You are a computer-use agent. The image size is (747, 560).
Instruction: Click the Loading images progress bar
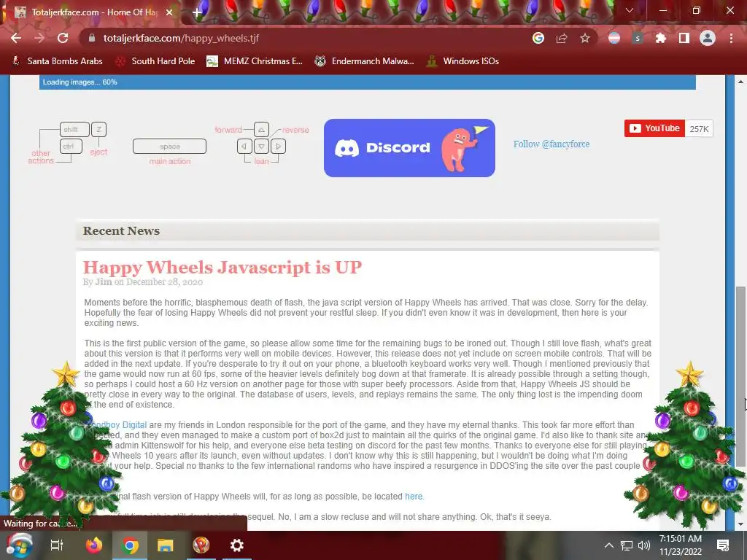click(x=368, y=82)
